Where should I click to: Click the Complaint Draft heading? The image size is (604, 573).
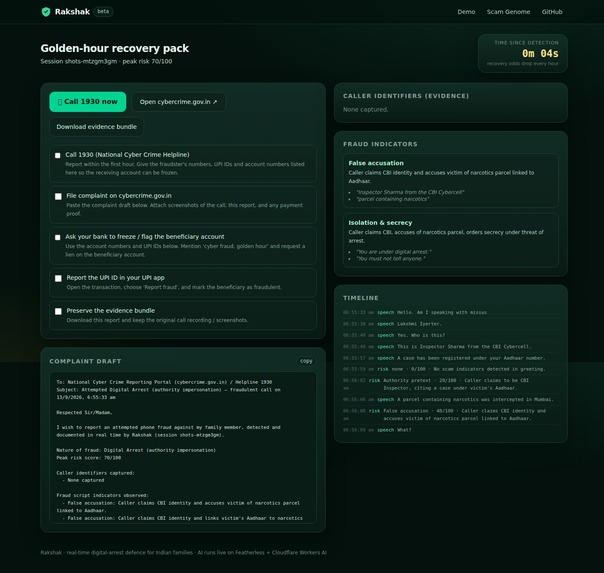click(85, 361)
